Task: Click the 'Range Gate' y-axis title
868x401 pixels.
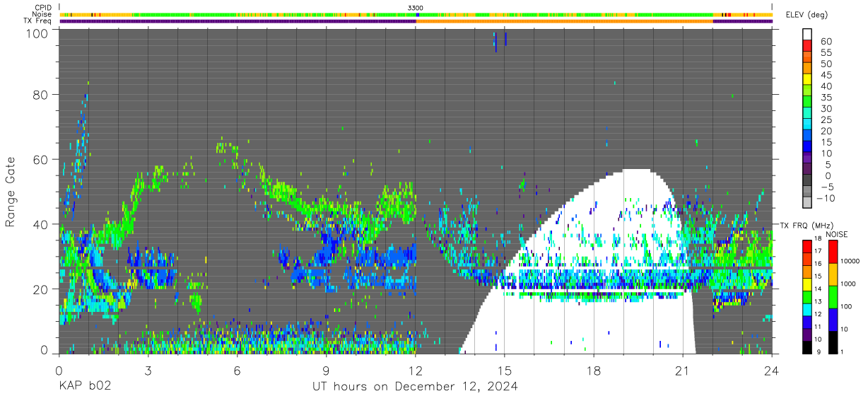Action: click(11, 191)
